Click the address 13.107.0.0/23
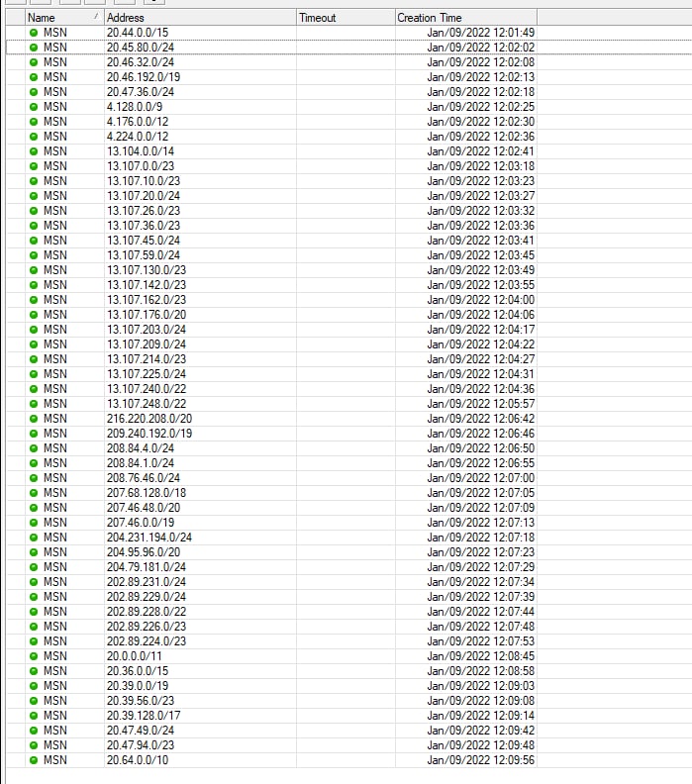 pos(141,166)
